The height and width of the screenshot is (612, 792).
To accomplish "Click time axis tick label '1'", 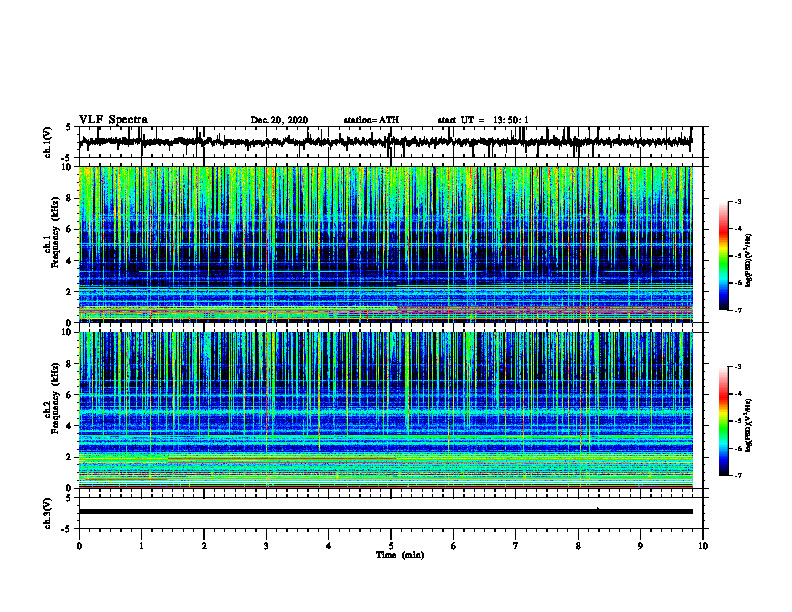I will 141,546.
